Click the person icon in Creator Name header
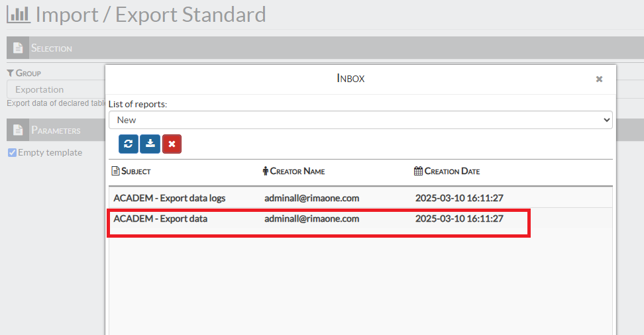 (x=266, y=171)
